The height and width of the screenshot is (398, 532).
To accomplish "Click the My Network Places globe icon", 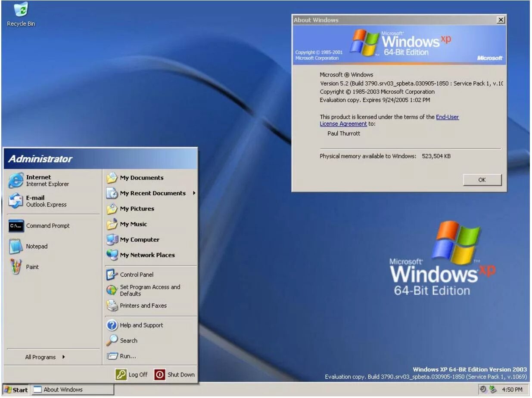I will point(112,255).
